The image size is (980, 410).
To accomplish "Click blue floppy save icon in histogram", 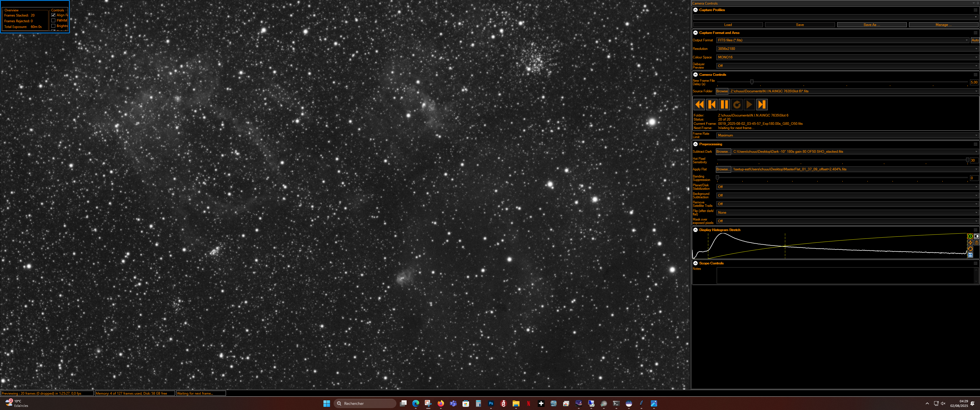I will [970, 255].
